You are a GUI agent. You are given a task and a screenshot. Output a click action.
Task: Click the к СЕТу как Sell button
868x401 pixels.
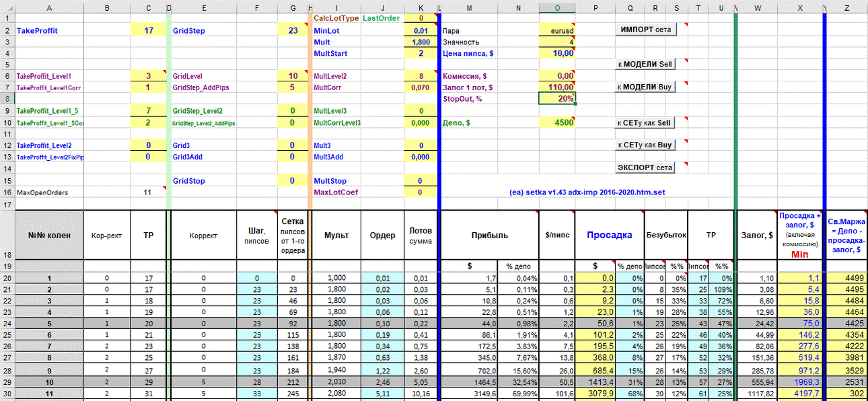645,123
